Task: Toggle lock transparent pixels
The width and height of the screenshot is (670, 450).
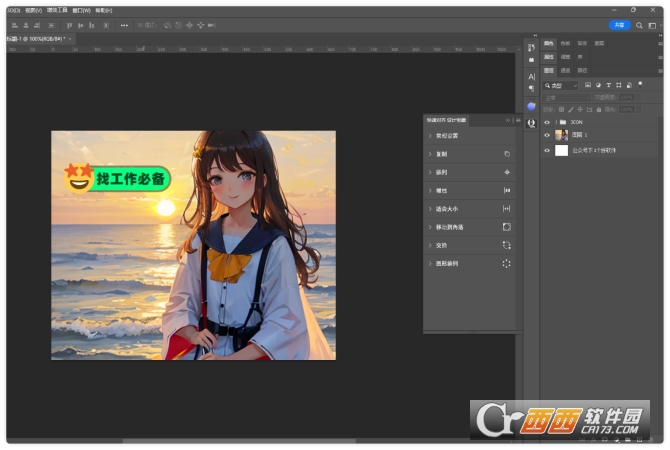Action: [561, 110]
